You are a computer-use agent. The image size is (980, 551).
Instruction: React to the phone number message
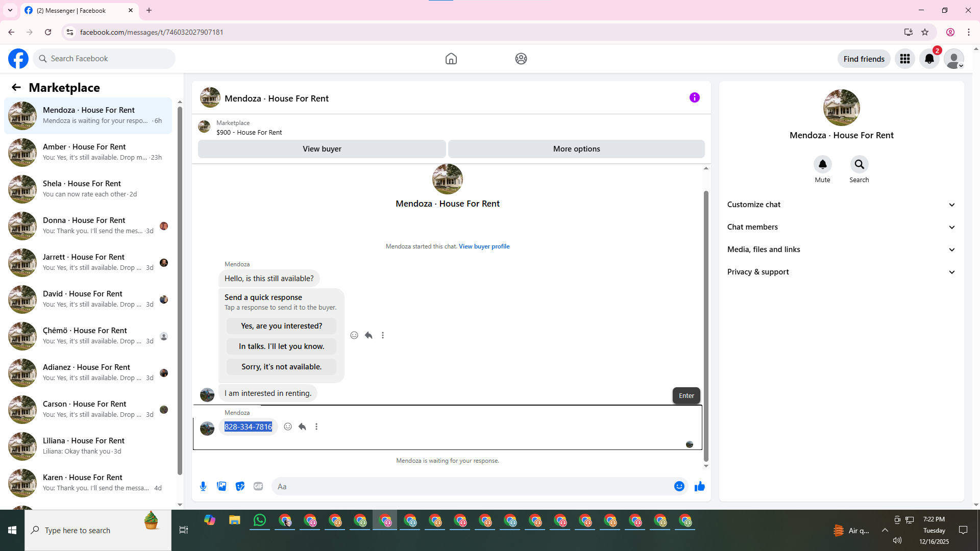[x=288, y=427]
